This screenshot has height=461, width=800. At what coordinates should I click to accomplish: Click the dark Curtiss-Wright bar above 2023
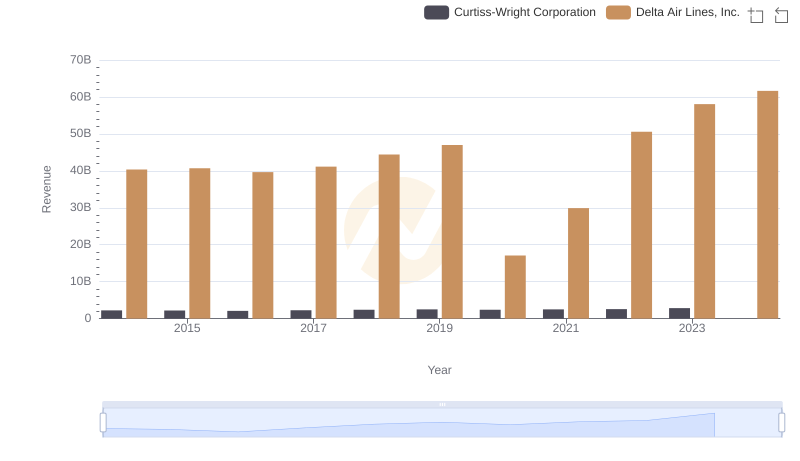(x=680, y=313)
